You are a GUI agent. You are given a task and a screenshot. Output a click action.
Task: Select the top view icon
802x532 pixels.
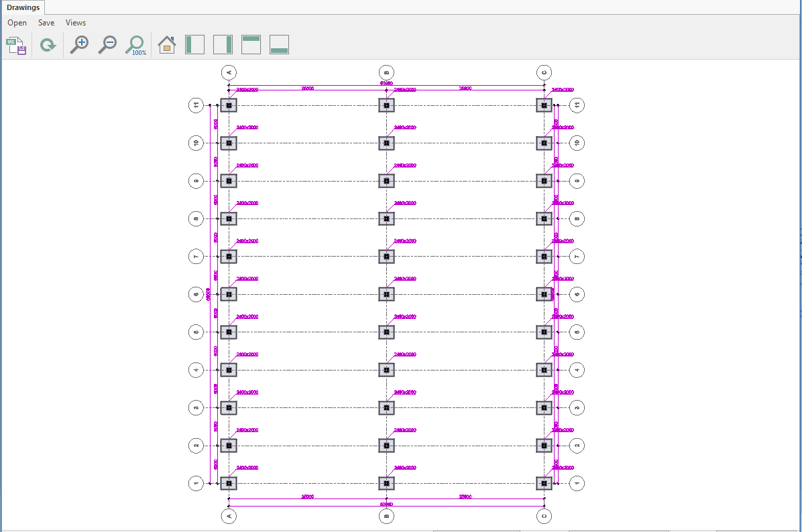pos(251,45)
